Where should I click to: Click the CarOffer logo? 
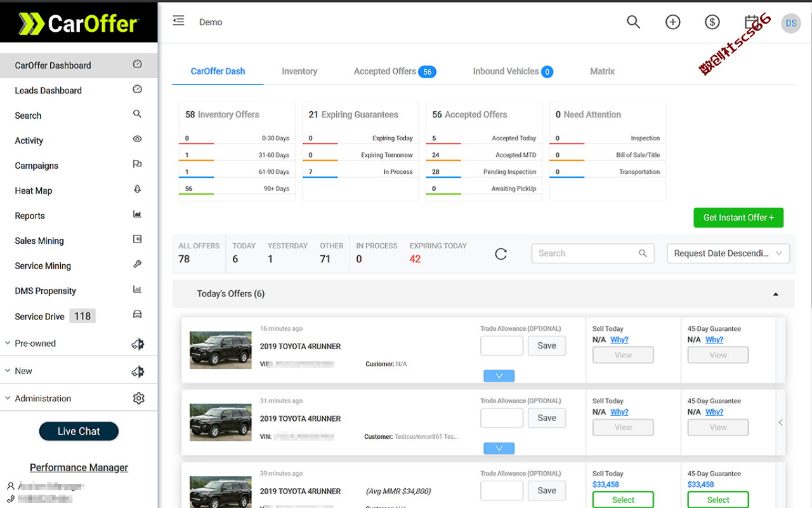(x=79, y=24)
